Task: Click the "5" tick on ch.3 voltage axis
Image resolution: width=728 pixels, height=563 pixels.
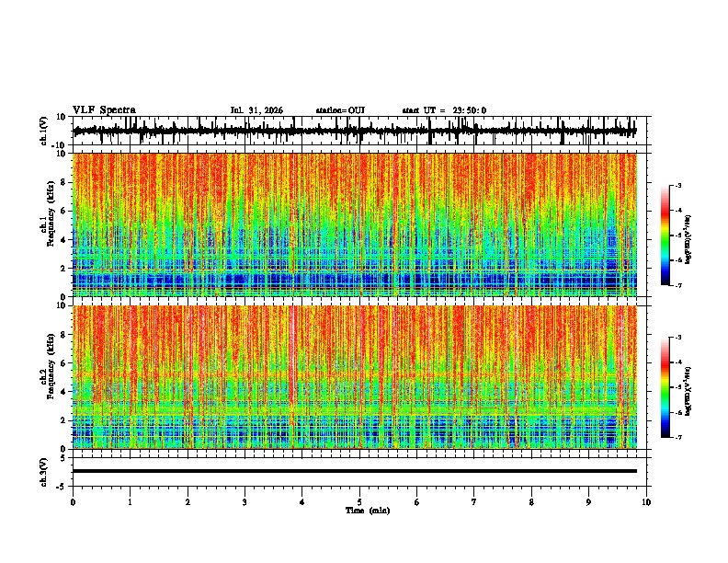Action: 63,458
